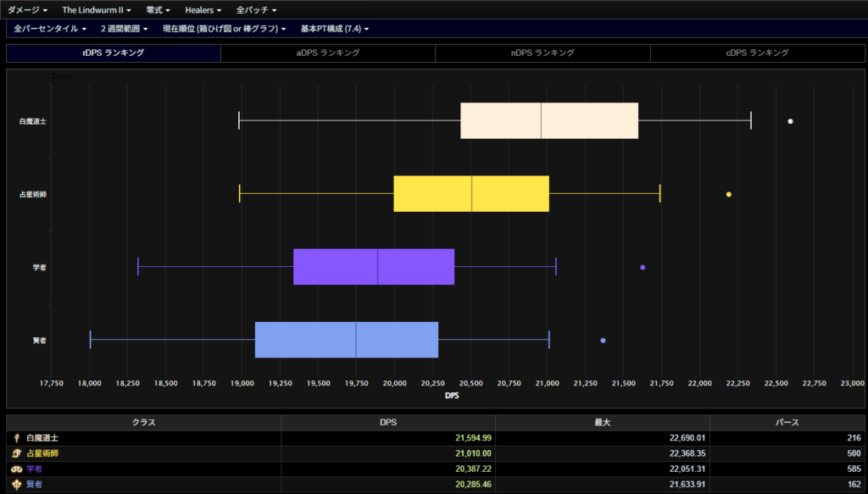
Task: Open the Healers role dropdown
Action: (203, 9)
